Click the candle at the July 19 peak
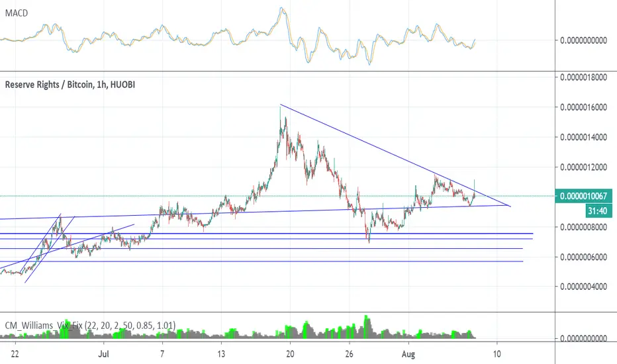The width and height of the screenshot is (617, 364). [x=281, y=126]
